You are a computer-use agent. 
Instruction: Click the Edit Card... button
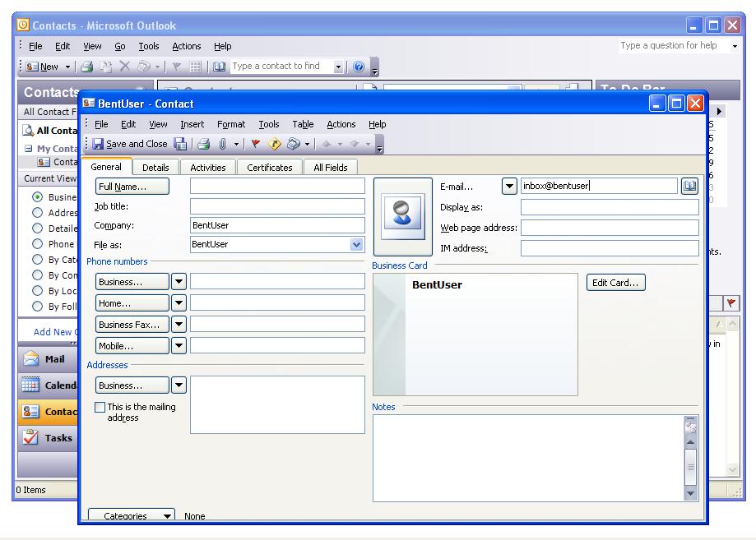(615, 282)
